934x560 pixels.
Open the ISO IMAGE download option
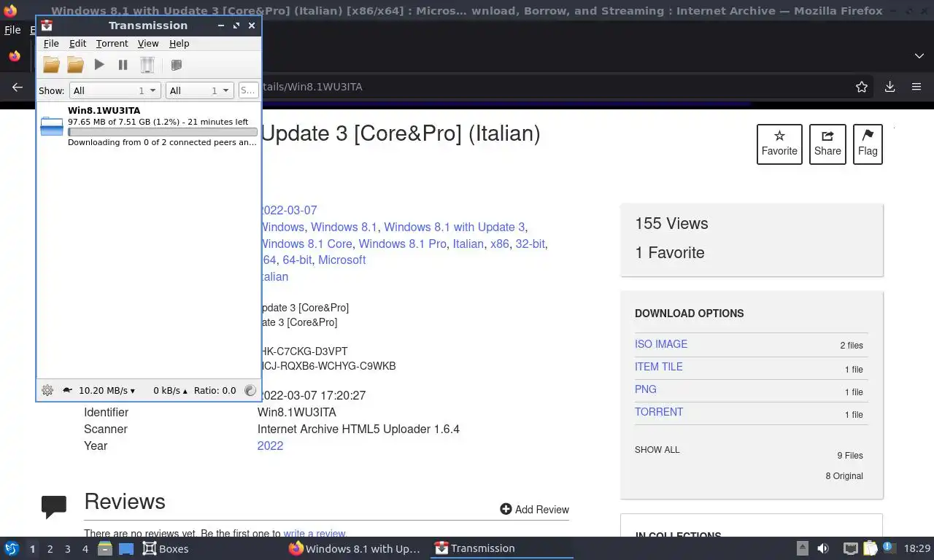pyautogui.click(x=661, y=344)
